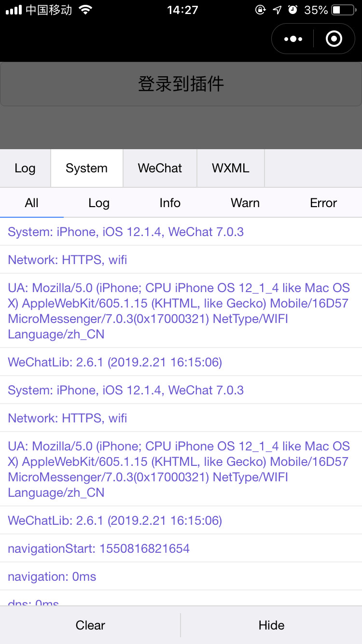Open the WeChat tab
362x644 pixels.
pyautogui.click(x=160, y=168)
